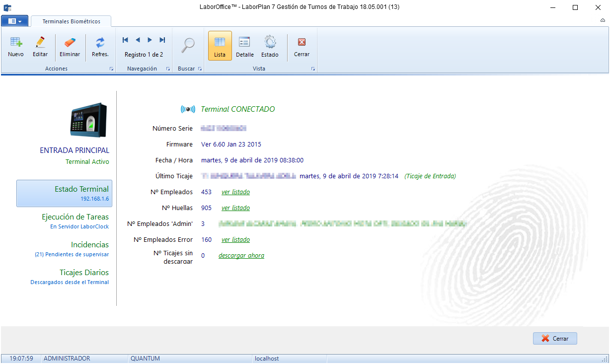Click the employee count value 453

(x=206, y=192)
